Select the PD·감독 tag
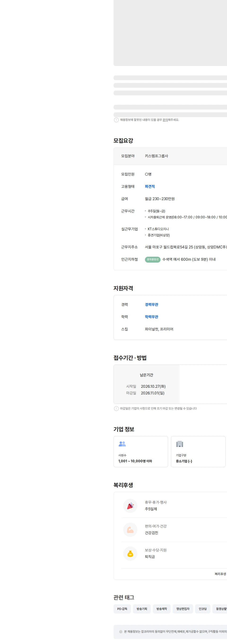 click(x=122, y=609)
